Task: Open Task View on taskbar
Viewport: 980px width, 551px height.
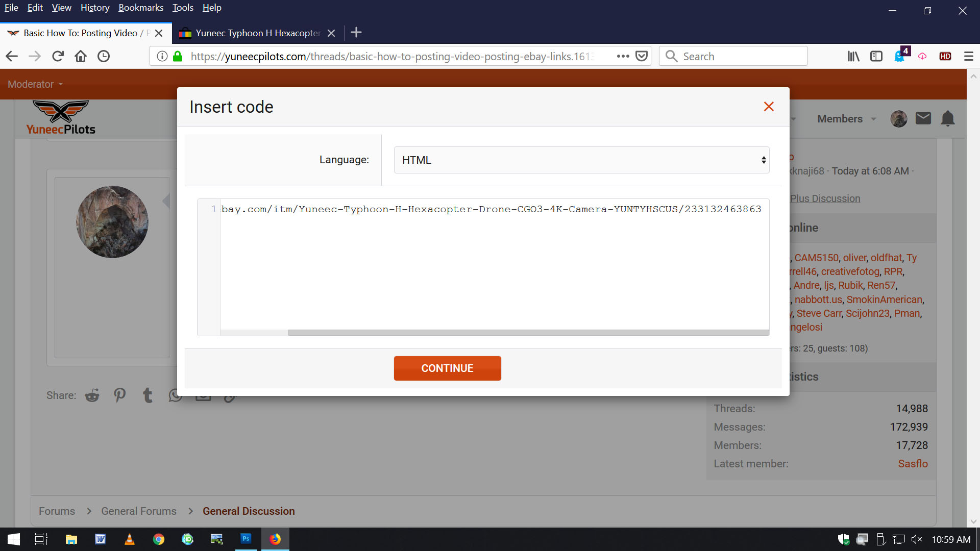Action: point(41,539)
